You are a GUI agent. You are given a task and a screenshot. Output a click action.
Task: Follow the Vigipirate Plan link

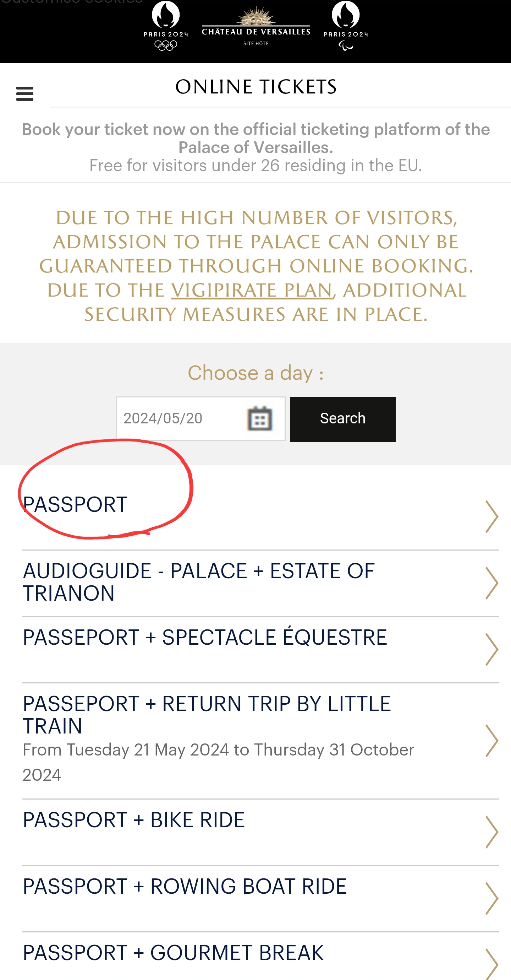coord(252,290)
